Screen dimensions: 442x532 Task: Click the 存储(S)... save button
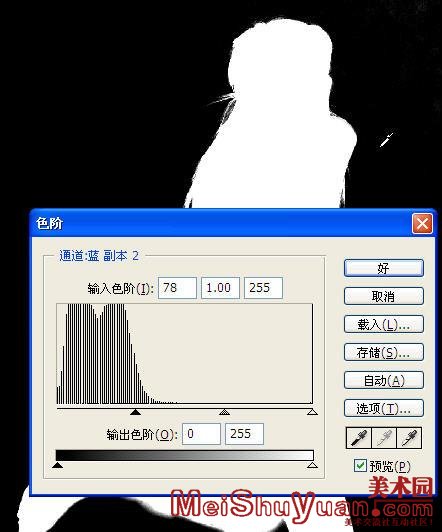tap(384, 352)
